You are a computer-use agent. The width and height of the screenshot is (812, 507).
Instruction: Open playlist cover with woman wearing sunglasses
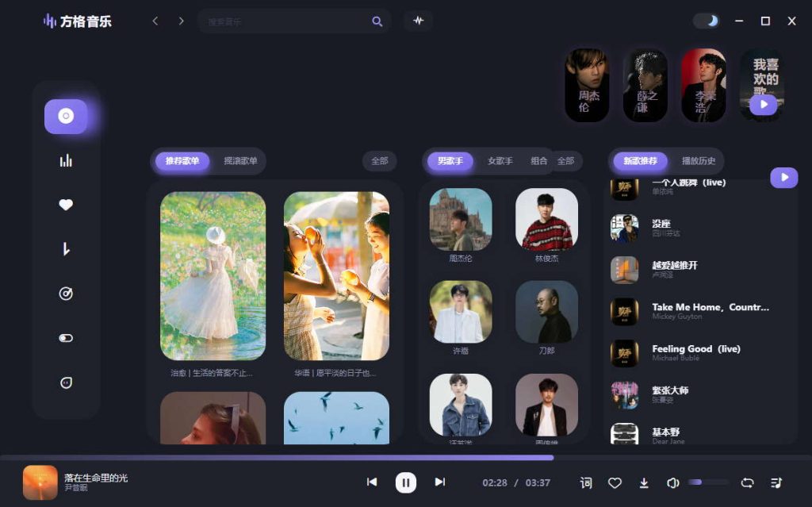[x=213, y=418]
